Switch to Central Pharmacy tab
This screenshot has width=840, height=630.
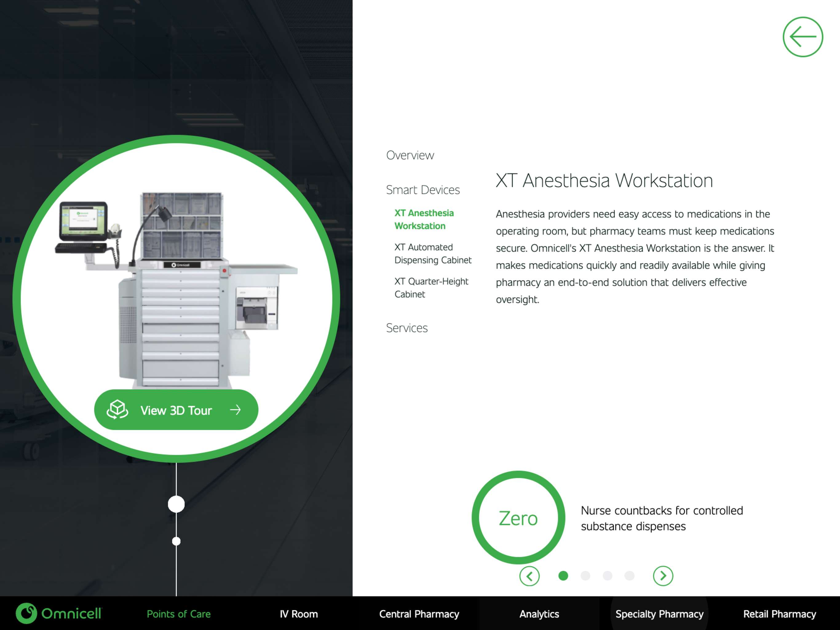point(419,614)
